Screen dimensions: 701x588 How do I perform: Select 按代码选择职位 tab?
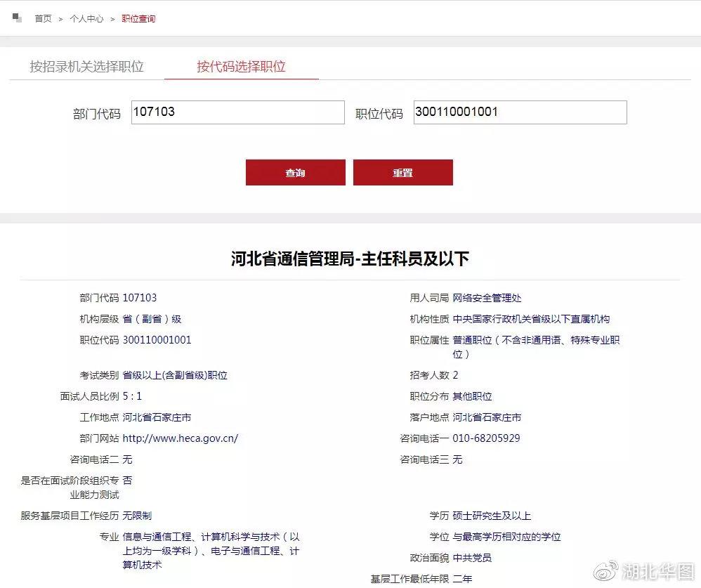242,67
